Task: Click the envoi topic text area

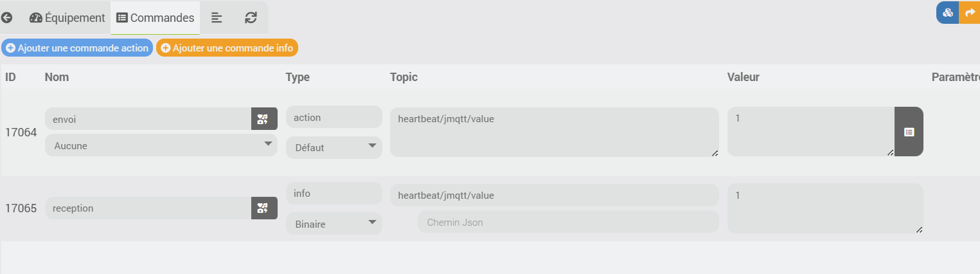Action: click(554, 132)
